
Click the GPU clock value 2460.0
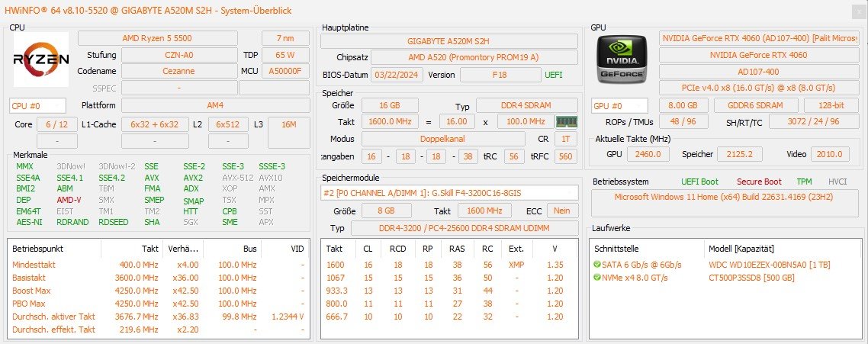point(648,154)
